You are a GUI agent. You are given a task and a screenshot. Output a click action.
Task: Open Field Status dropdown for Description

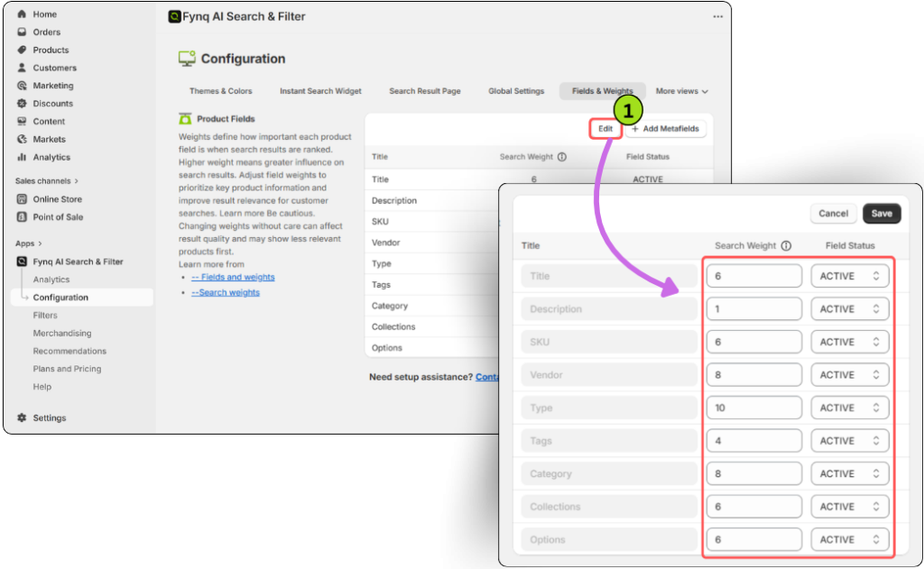coord(850,309)
